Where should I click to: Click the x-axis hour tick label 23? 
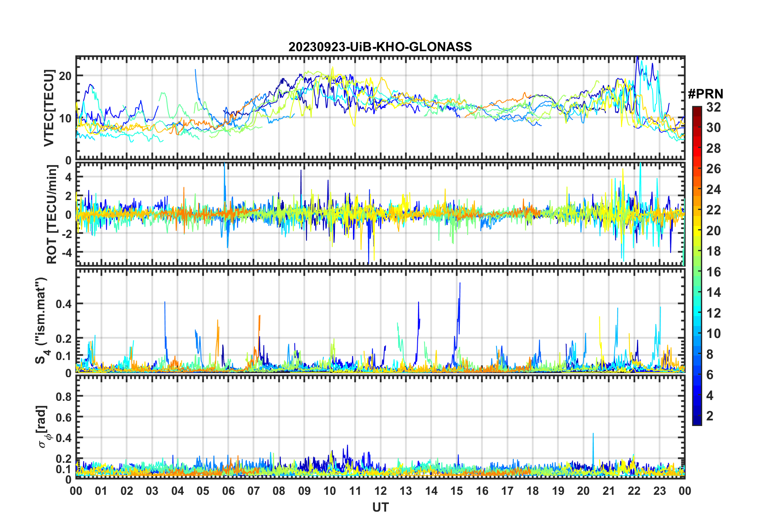point(659,491)
